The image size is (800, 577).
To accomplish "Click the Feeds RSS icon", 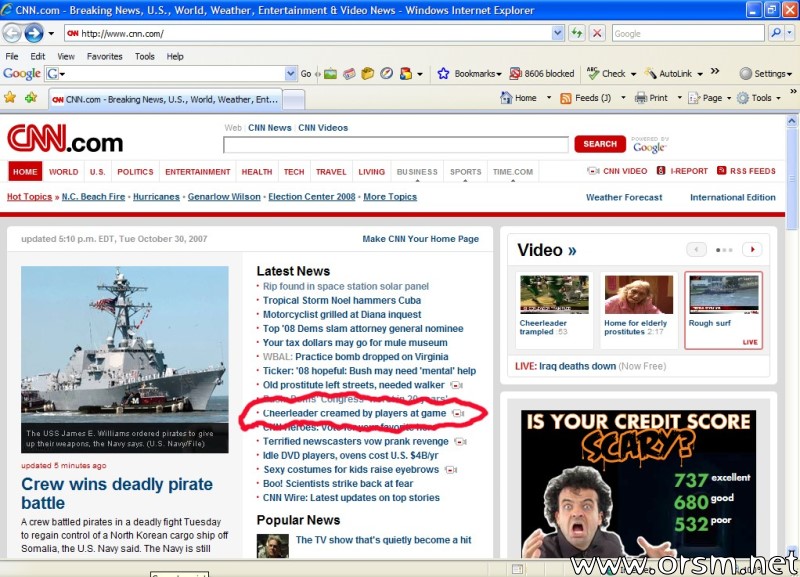I will click(x=565, y=98).
